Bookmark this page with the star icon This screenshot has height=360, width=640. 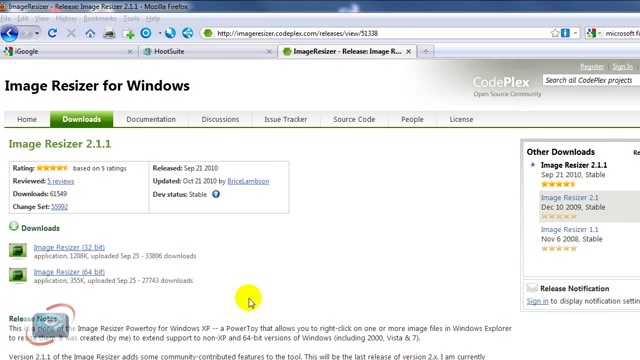coord(555,33)
